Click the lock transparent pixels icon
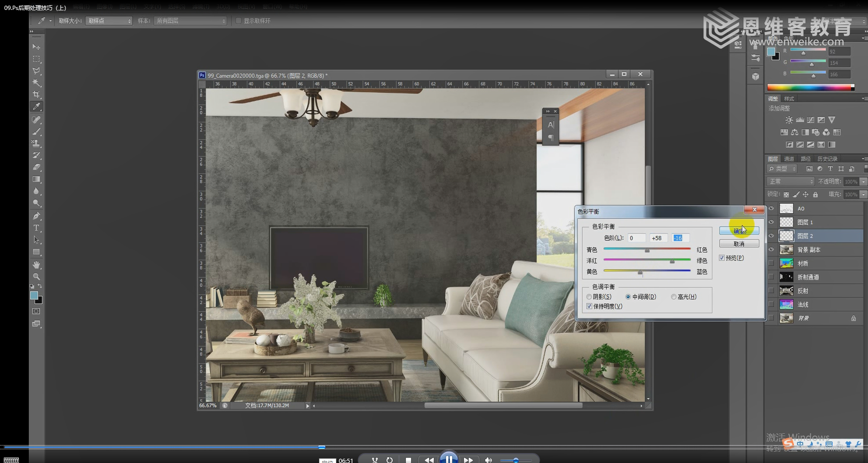This screenshot has height=463, width=868. pos(786,195)
